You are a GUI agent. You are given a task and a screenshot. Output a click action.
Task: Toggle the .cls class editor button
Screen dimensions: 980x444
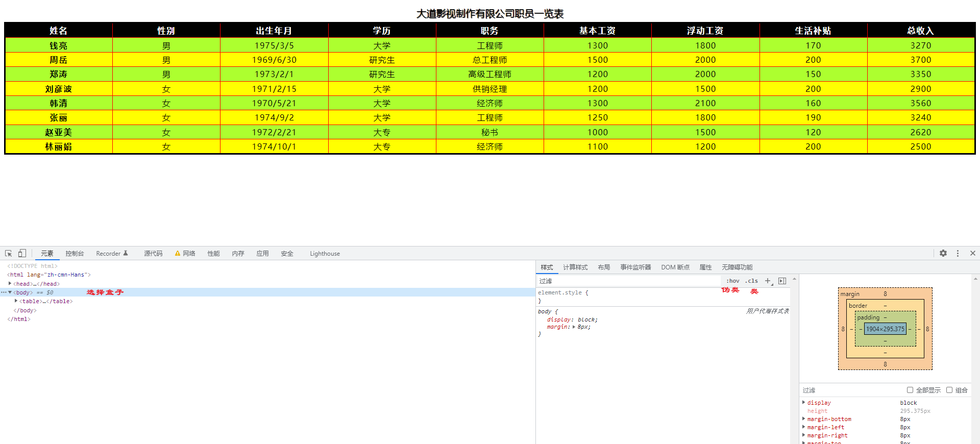click(751, 281)
